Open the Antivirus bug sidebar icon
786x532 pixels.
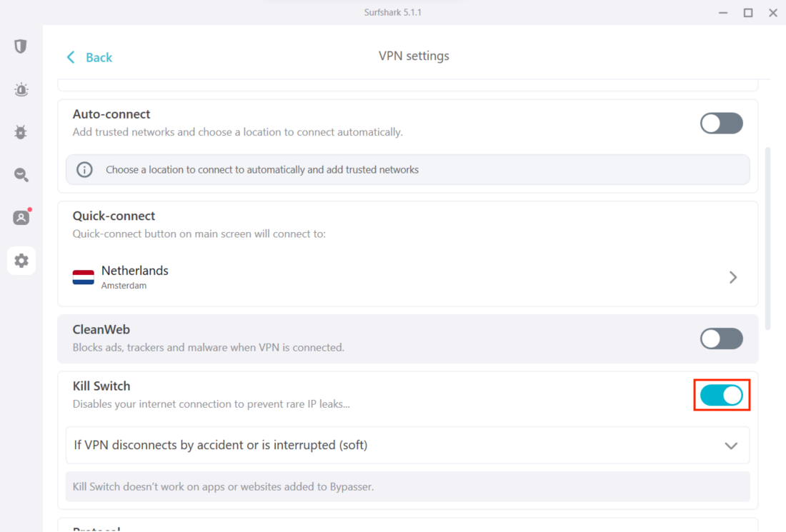coord(21,132)
